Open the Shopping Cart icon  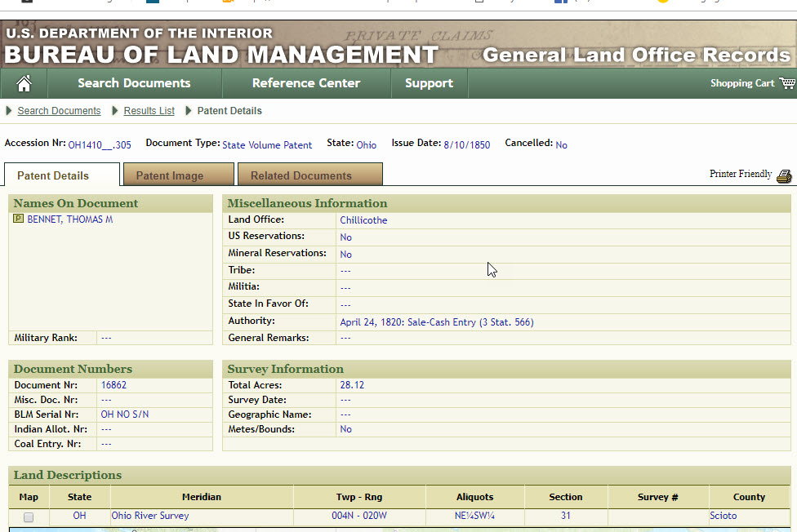tap(787, 83)
